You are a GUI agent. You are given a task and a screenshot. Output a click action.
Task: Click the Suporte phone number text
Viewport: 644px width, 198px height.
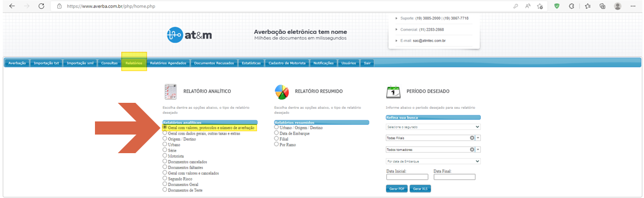442,19
